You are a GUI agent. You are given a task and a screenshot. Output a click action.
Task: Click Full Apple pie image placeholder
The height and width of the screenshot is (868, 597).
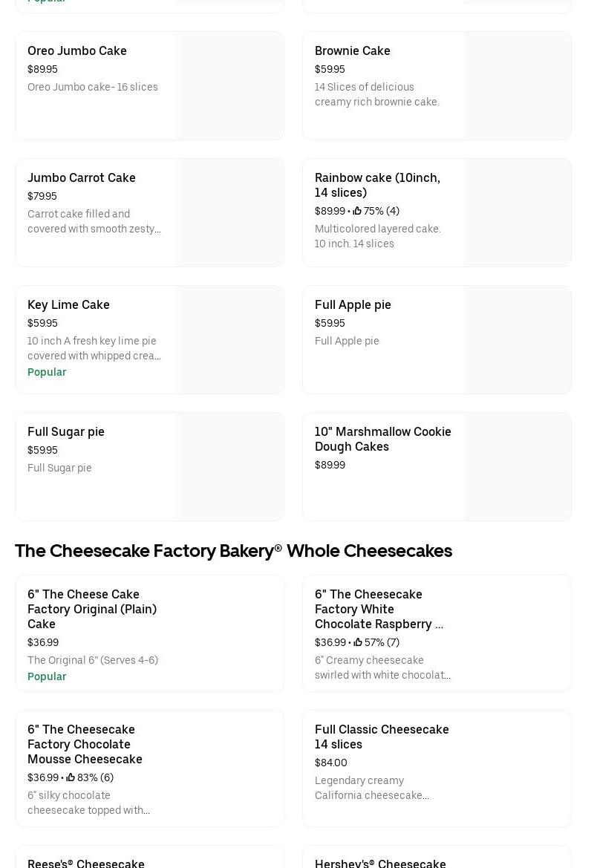tap(517, 340)
